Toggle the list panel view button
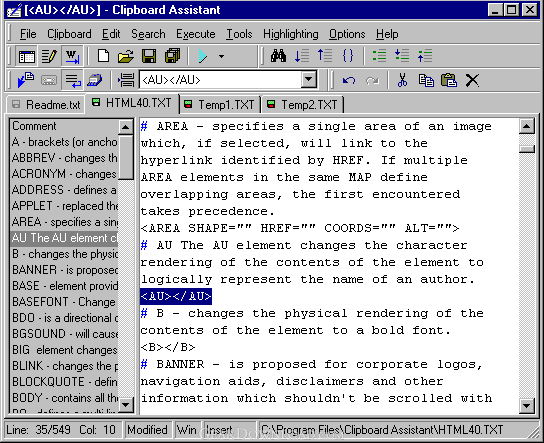 click(x=26, y=56)
